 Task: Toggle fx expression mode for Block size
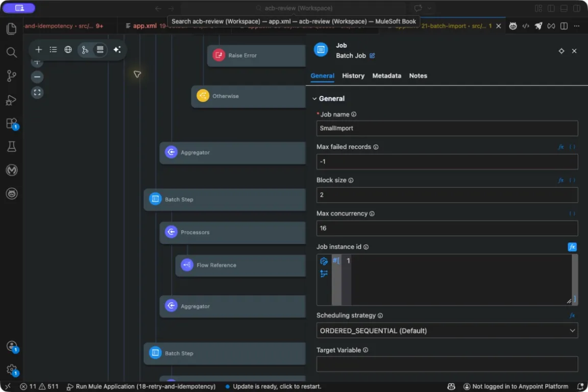click(561, 181)
